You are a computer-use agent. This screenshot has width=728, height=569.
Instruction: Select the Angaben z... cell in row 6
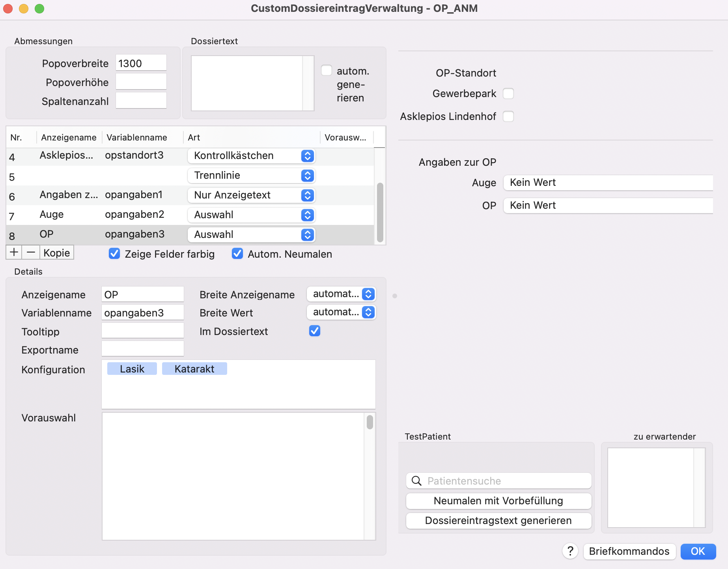tap(69, 195)
